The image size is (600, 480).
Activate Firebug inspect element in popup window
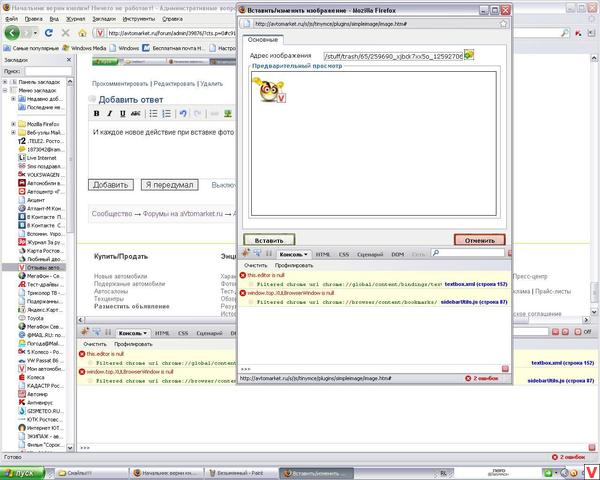point(257,253)
